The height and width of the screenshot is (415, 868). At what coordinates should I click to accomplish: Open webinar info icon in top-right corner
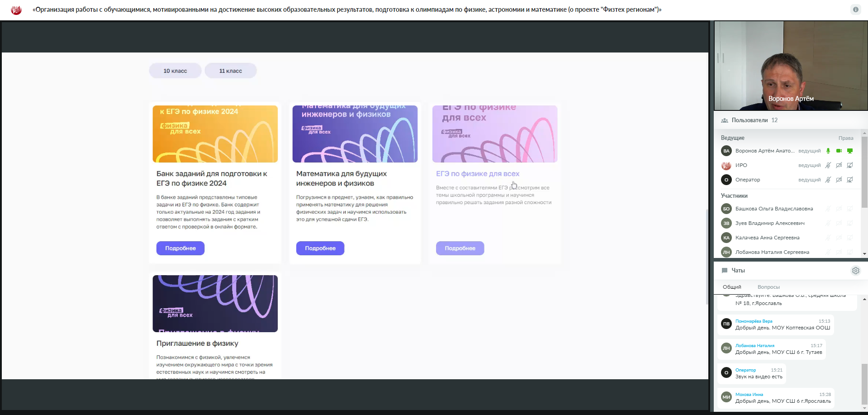coord(855,10)
